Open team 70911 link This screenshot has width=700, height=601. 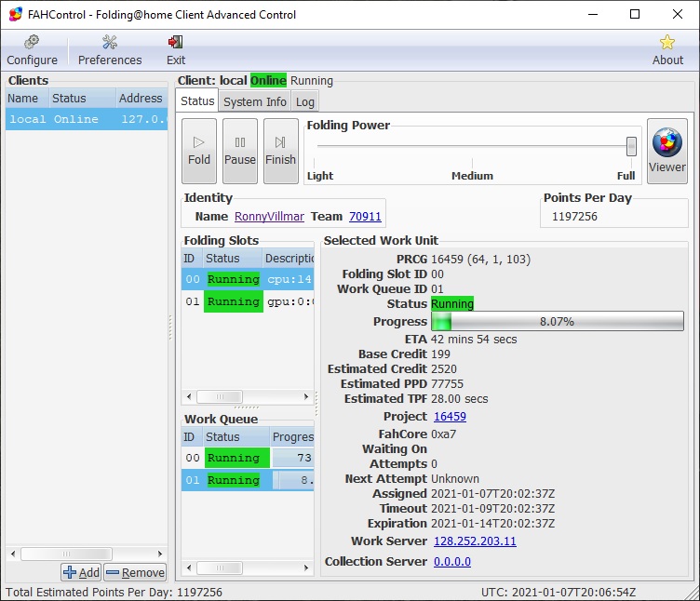tap(365, 217)
